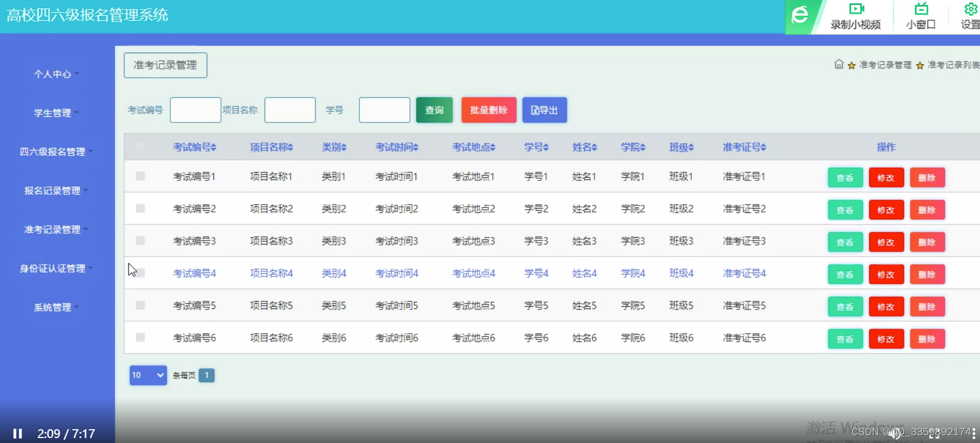Expand the 个人中心 sidebar menu

(x=56, y=74)
